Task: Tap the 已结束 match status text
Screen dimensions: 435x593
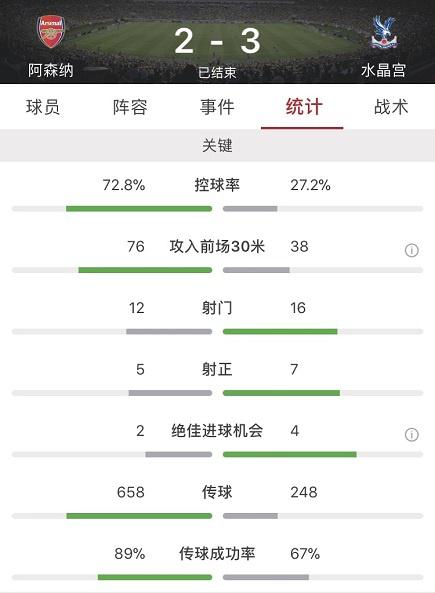Action: click(x=218, y=73)
